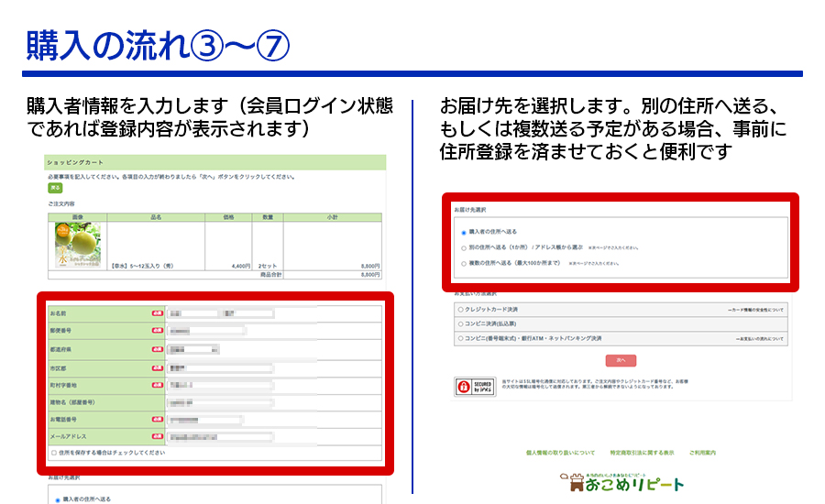Click the おこめリピート logo

coord(621,482)
